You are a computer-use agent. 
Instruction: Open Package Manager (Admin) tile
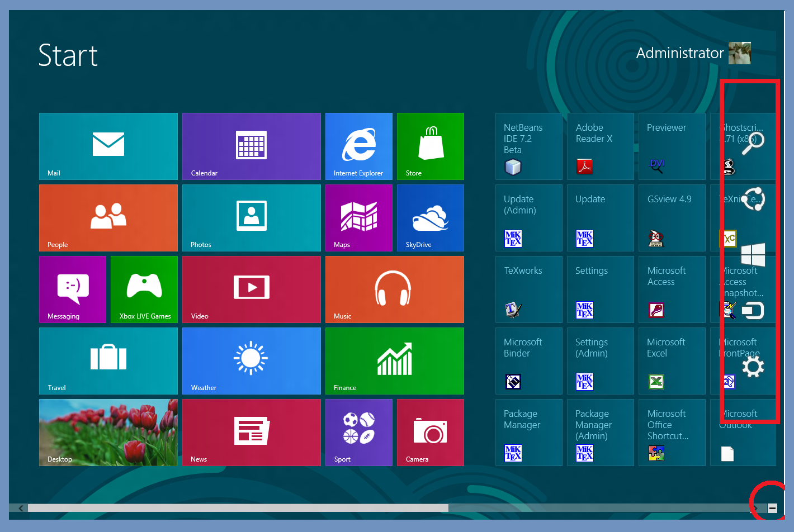click(601, 433)
